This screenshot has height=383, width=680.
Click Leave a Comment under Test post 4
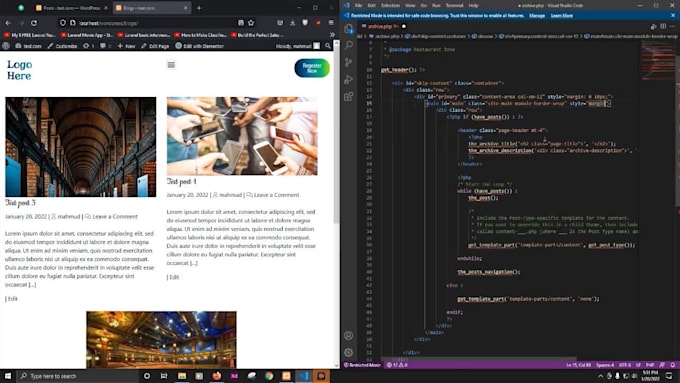[276, 195]
